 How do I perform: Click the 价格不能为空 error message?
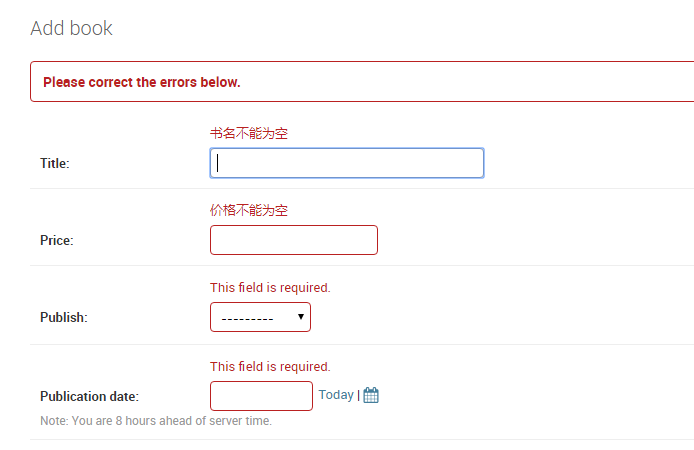coord(249,210)
